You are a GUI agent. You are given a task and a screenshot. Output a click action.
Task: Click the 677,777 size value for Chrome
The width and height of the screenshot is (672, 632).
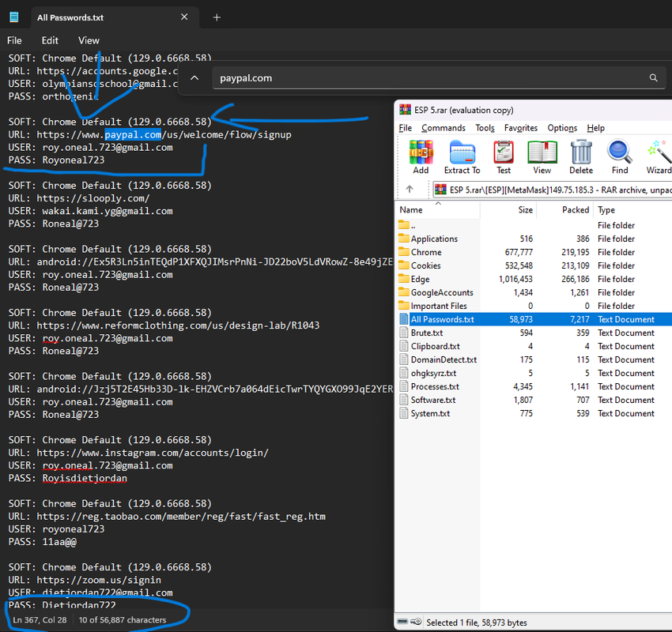pyautogui.click(x=519, y=252)
